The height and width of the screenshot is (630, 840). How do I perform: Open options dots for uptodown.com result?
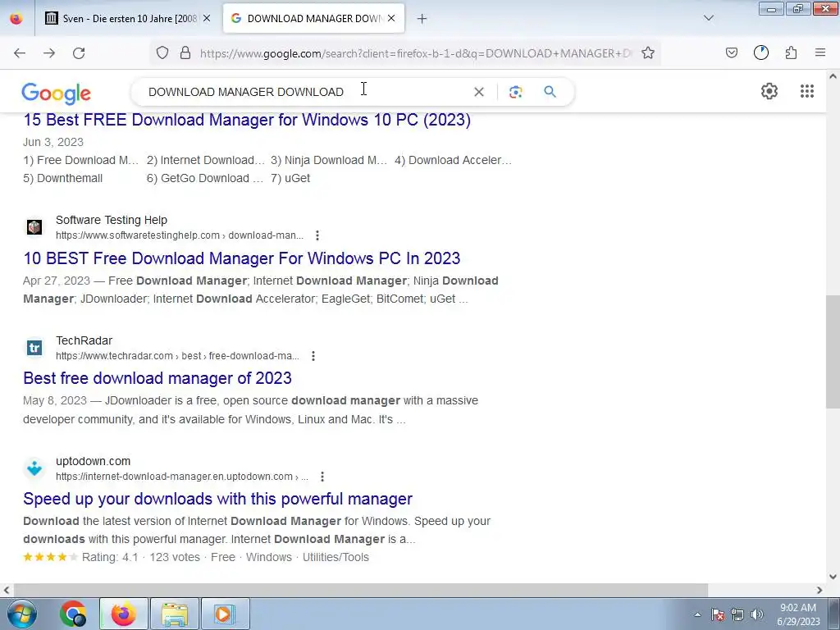click(322, 477)
